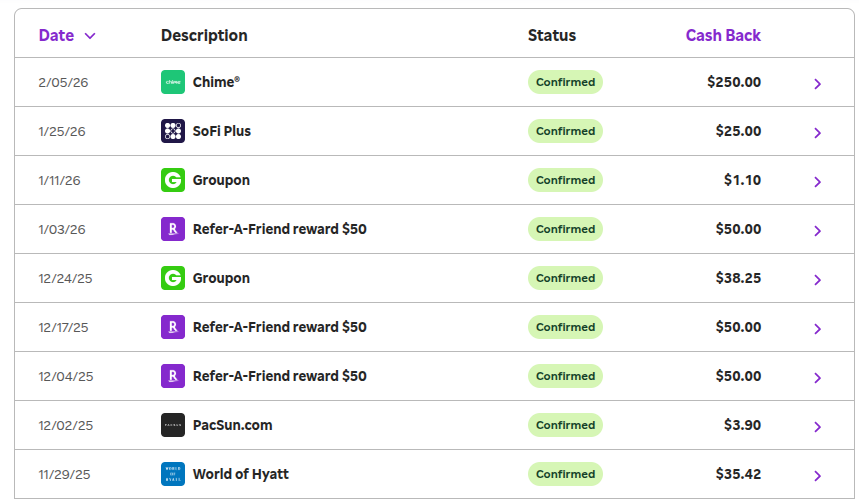This screenshot has width=859, height=499.
Task: Open details arrow for World of Hyatt
Action: [817, 476]
